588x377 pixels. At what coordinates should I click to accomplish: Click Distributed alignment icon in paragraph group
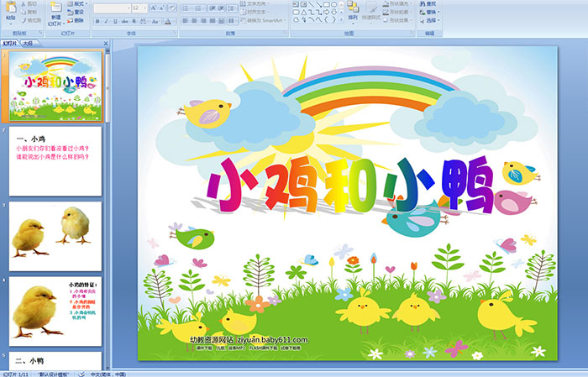[x=221, y=21]
